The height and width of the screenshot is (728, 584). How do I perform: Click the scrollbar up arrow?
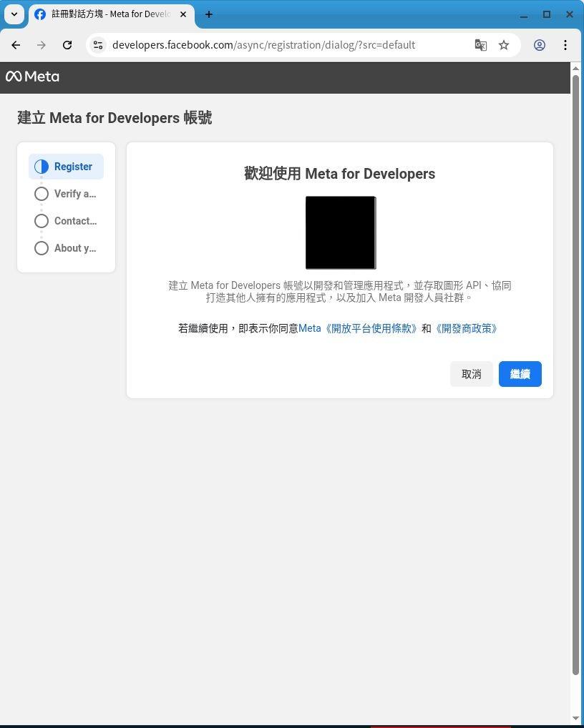575,68
